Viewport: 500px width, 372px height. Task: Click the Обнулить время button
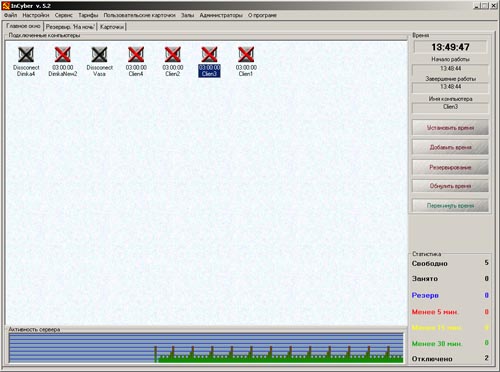[x=450, y=186]
